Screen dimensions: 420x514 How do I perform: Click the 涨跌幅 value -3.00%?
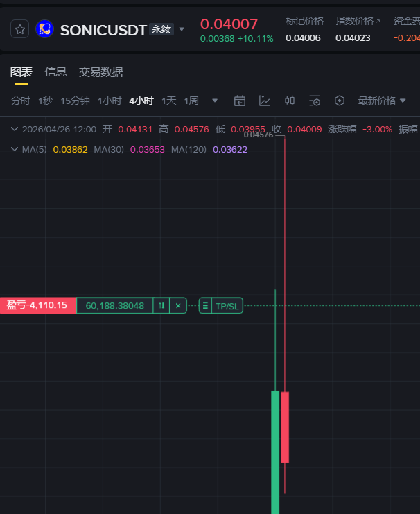377,129
